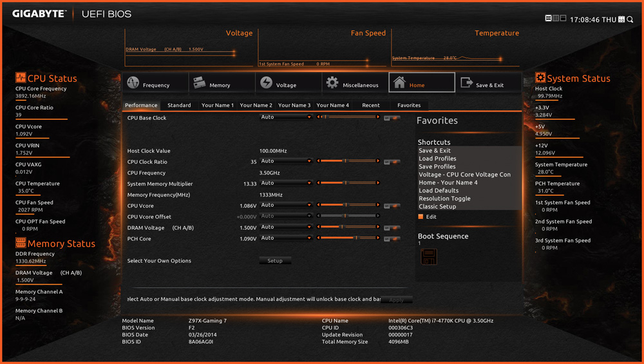Click the Memory Status panel icon
Screen dimensions: 644x364
pos(21,242)
